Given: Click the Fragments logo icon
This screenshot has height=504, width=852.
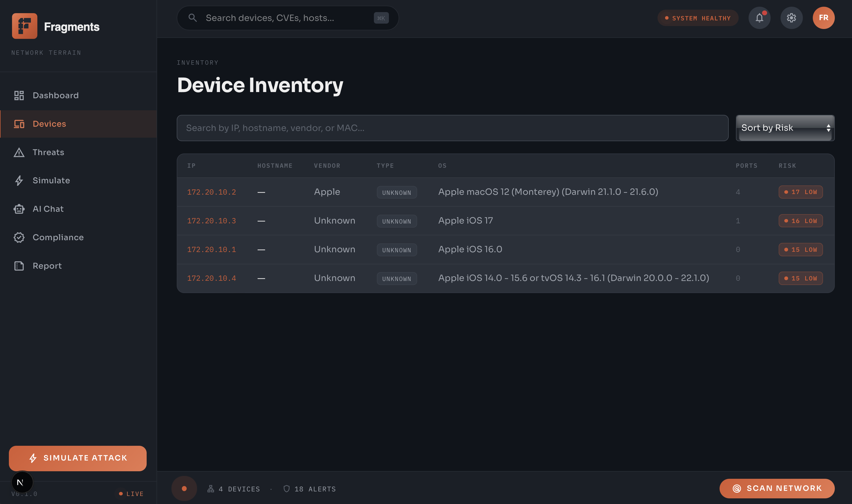Looking at the screenshot, I should point(24,26).
